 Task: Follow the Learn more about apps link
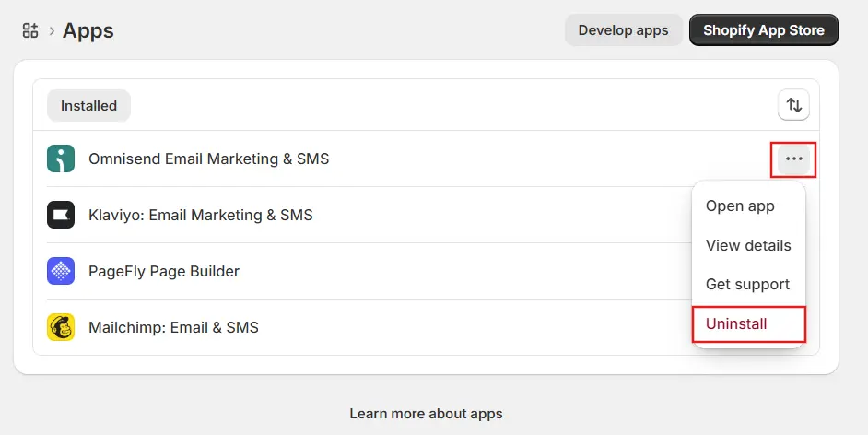pyautogui.click(x=426, y=414)
